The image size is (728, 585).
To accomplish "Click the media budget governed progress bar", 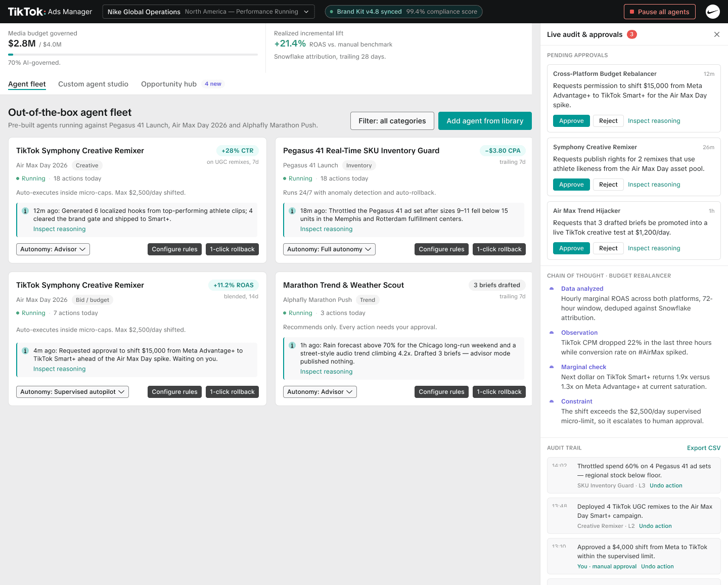I will pyautogui.click(x=133, y=55).
